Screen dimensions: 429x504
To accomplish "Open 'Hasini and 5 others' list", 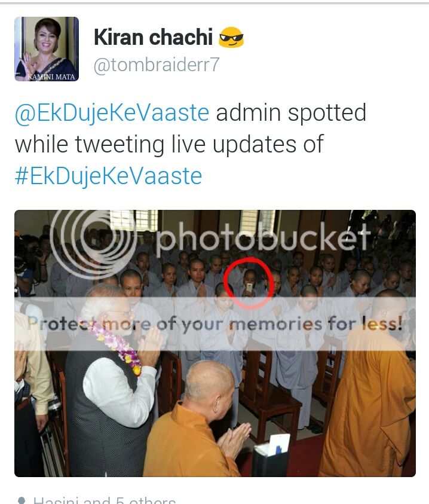I will [x=105, y=500].
